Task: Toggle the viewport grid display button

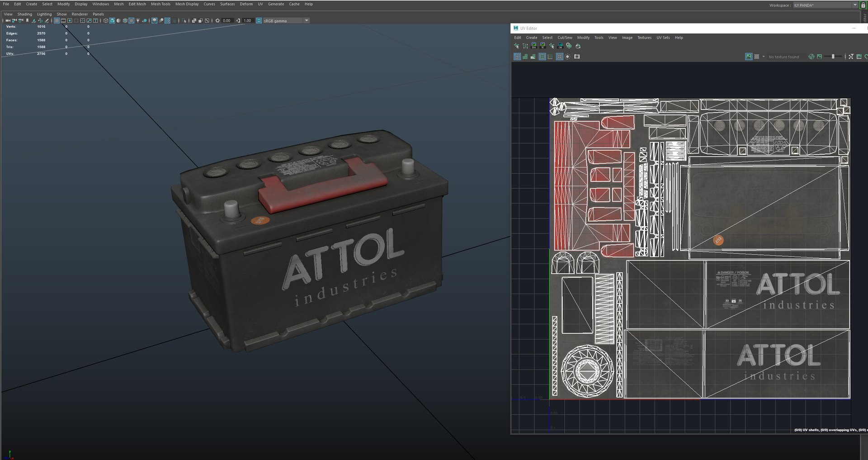Action: (57, 20)
